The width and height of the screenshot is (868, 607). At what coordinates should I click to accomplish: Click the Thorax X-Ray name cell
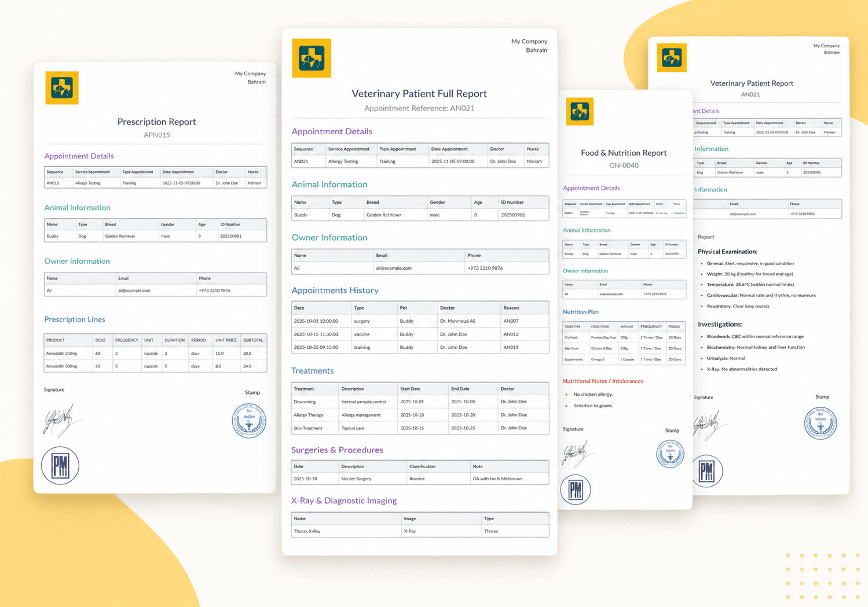(307, 531)
